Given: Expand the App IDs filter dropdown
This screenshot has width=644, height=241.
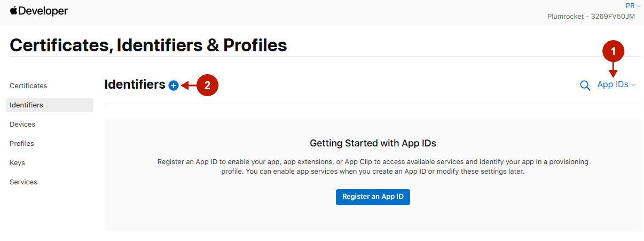Looking at the screenshot, I should pos(616,84).
